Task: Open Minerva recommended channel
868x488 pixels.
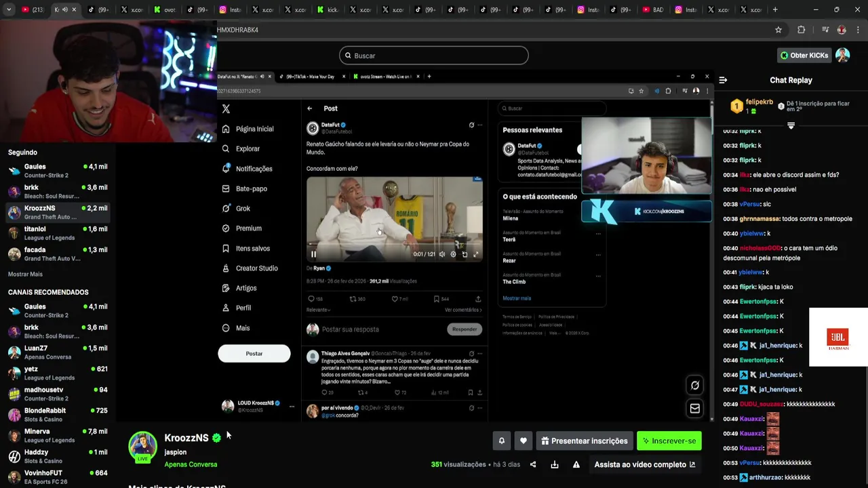Action: [x=58, y=435]
